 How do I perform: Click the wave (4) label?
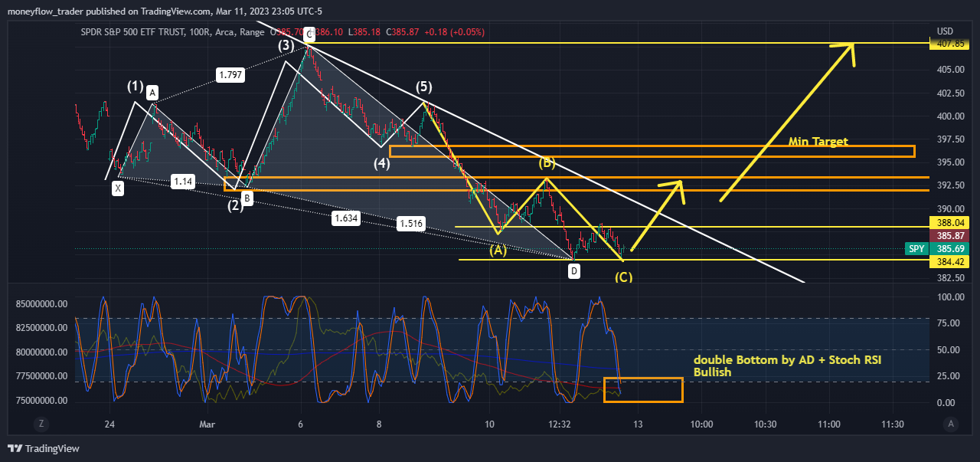click(x=382, y=163)
